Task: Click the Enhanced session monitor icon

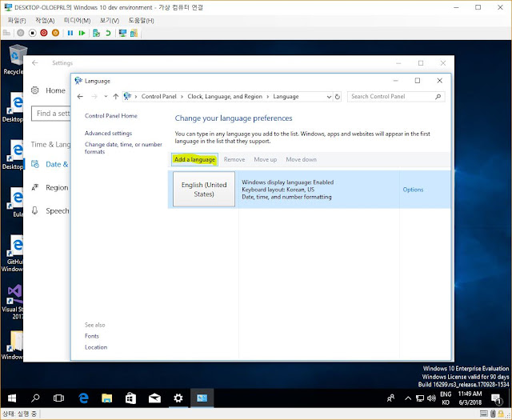Action: [x=122, y=33]
